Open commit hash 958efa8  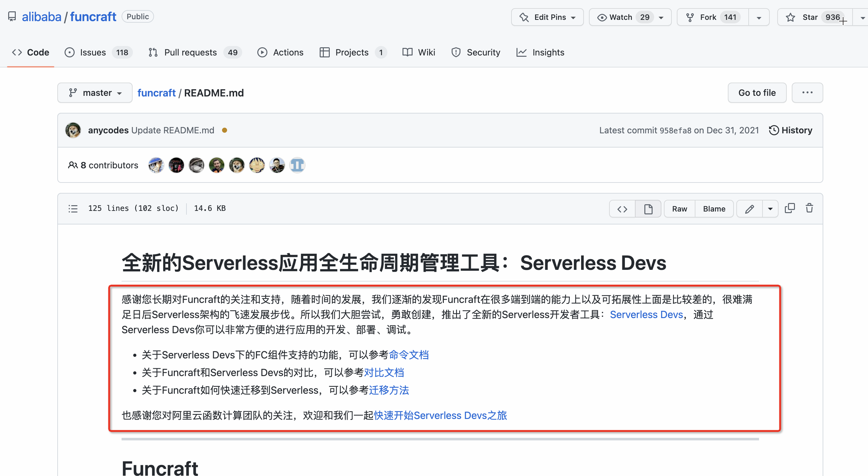click(x=675, y=131)
